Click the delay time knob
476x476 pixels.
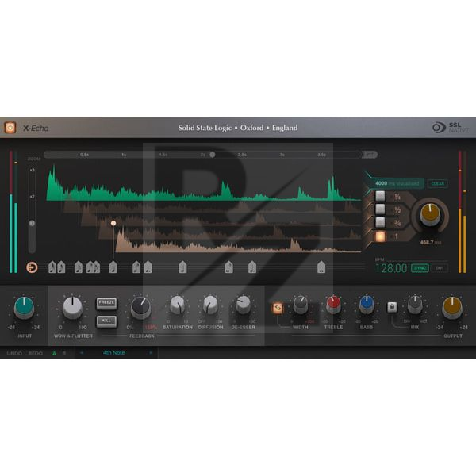point(430,214)
